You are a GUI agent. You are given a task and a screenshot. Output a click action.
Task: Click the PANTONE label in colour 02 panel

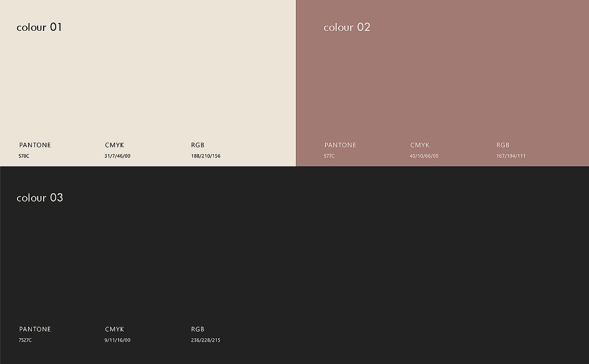coord(340,145)
